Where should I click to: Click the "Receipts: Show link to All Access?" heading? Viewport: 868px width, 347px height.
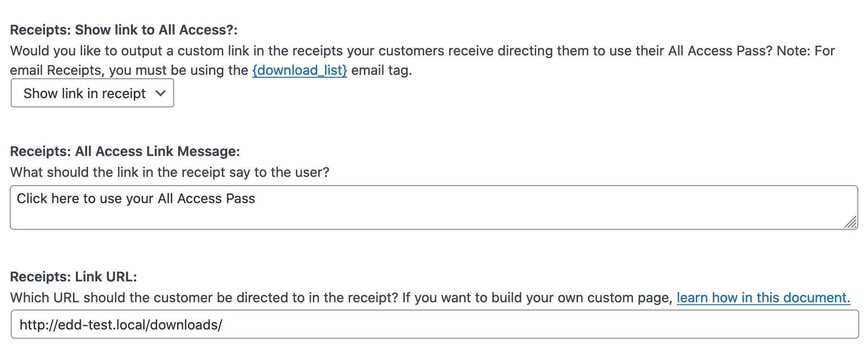tap(124, 30)
